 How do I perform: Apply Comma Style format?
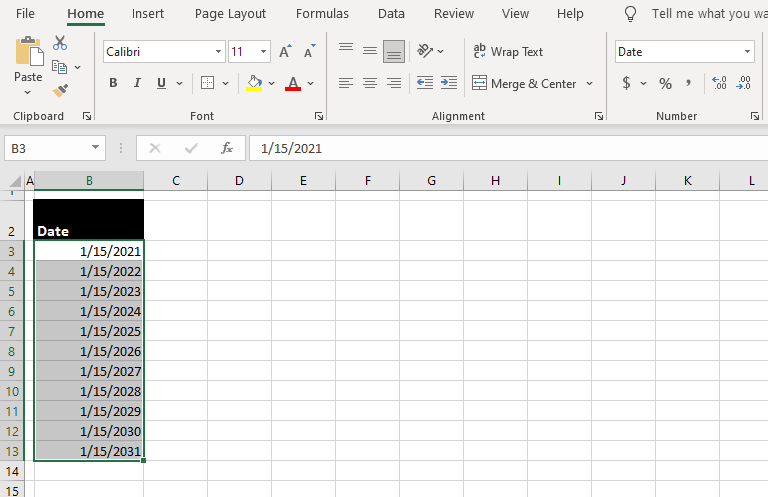[x=689, y=83]
